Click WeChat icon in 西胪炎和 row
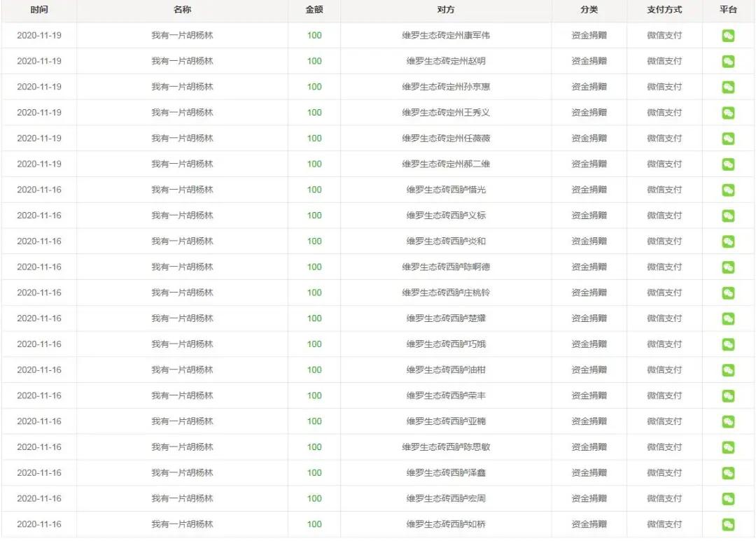 (728, 241)
